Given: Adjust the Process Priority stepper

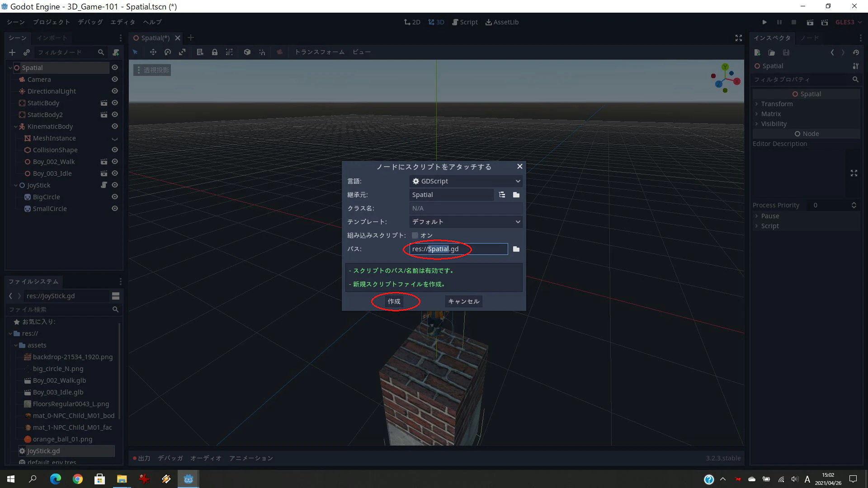Looking at the screenshot, I should 854,205.
